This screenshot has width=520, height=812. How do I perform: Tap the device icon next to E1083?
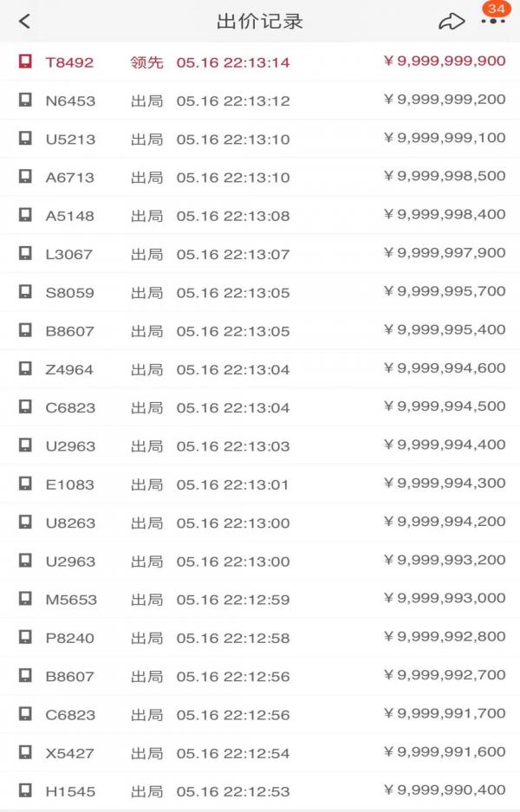tap(25, 484)
